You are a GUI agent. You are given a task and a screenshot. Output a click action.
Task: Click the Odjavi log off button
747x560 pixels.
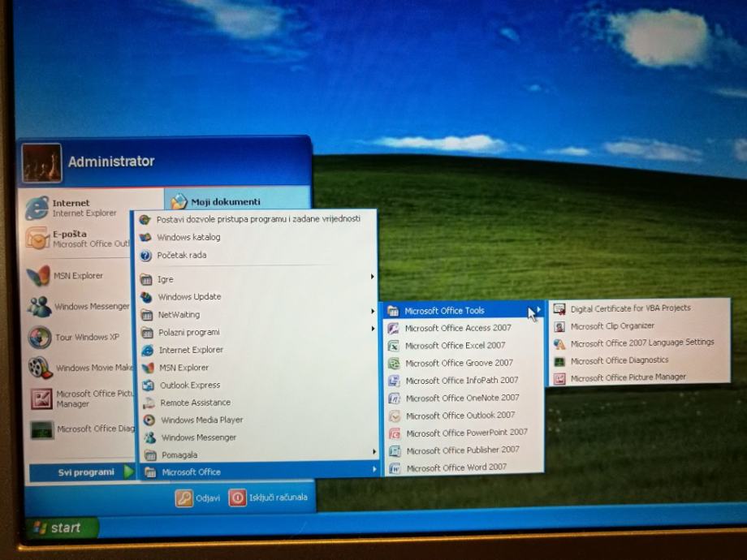pos(198,498)
